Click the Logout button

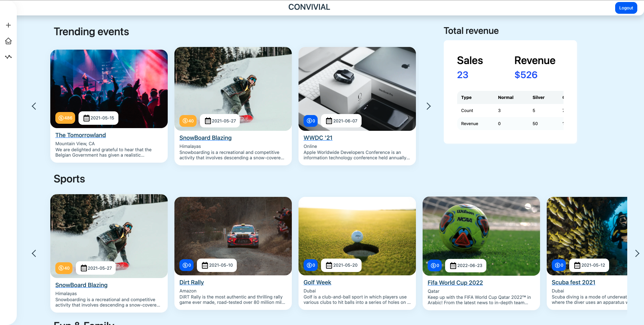[626, 8]
